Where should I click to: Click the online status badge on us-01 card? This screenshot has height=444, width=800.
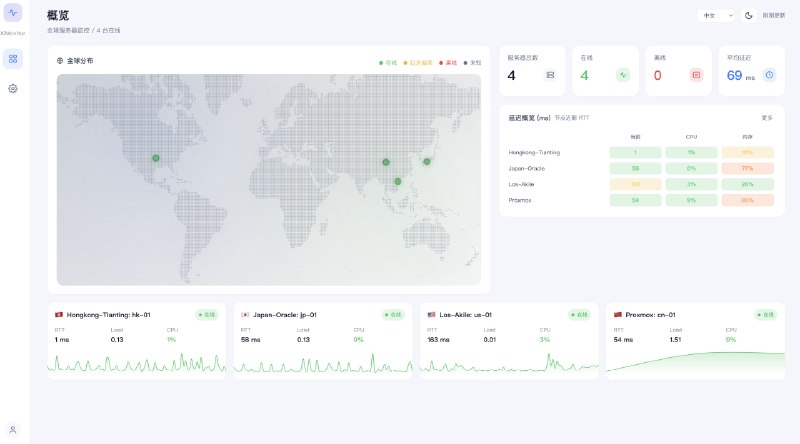(x=580, y=315)
